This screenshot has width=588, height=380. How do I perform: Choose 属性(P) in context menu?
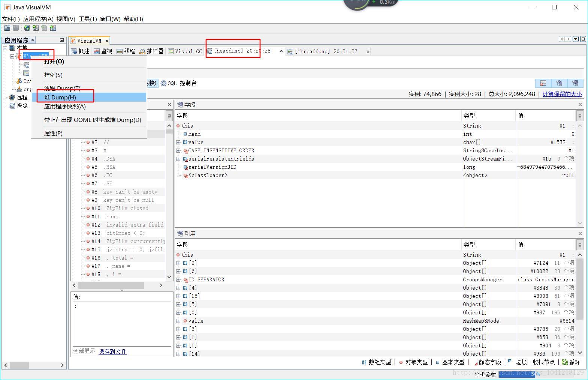[x=89, y=133]
